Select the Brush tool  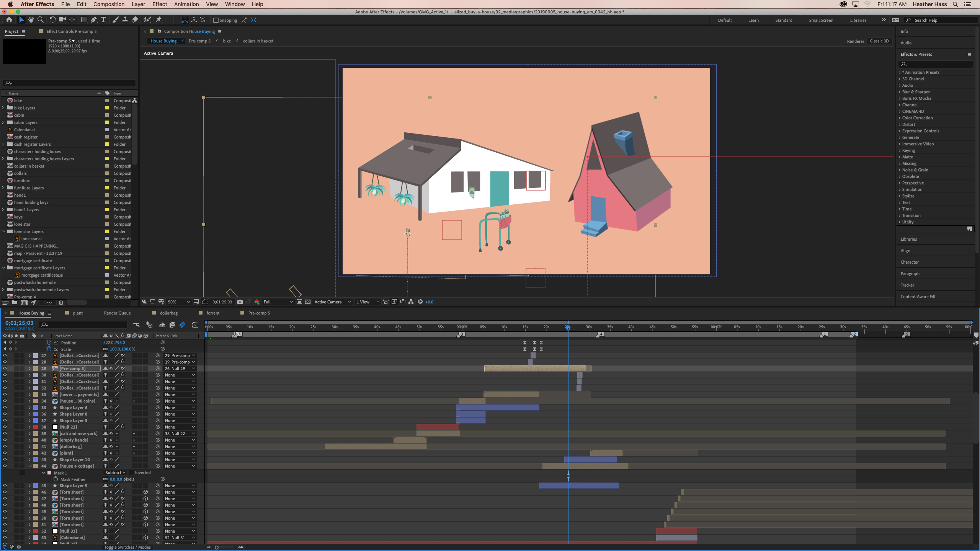tap(115, 20)
